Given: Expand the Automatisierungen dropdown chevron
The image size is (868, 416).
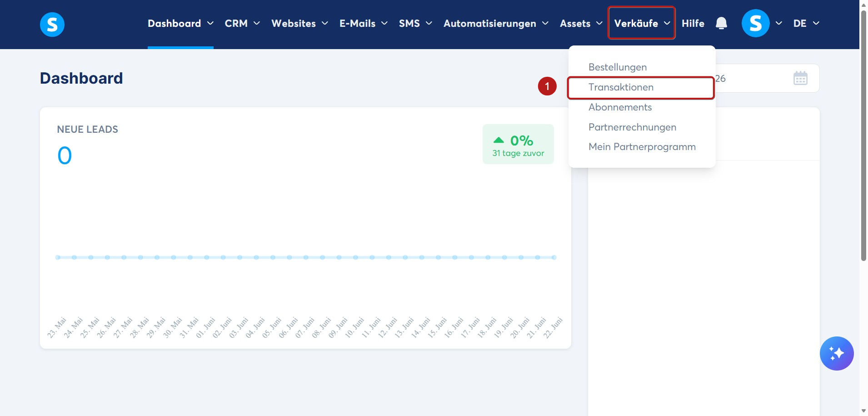Looking at the screenshot, I should coord(545,23).
